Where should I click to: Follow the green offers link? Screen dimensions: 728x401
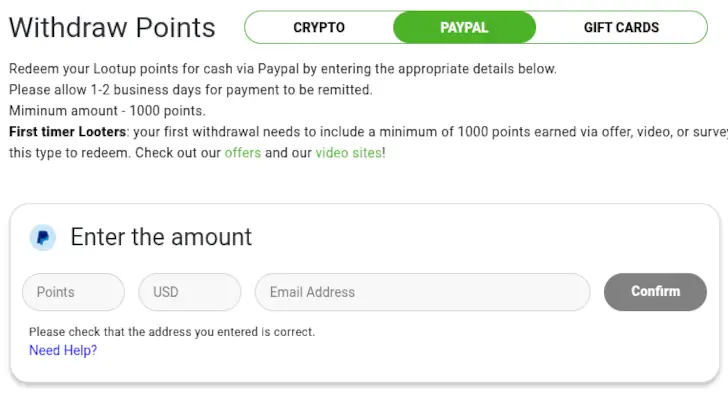pyautogui.click(x=242, y=153)
